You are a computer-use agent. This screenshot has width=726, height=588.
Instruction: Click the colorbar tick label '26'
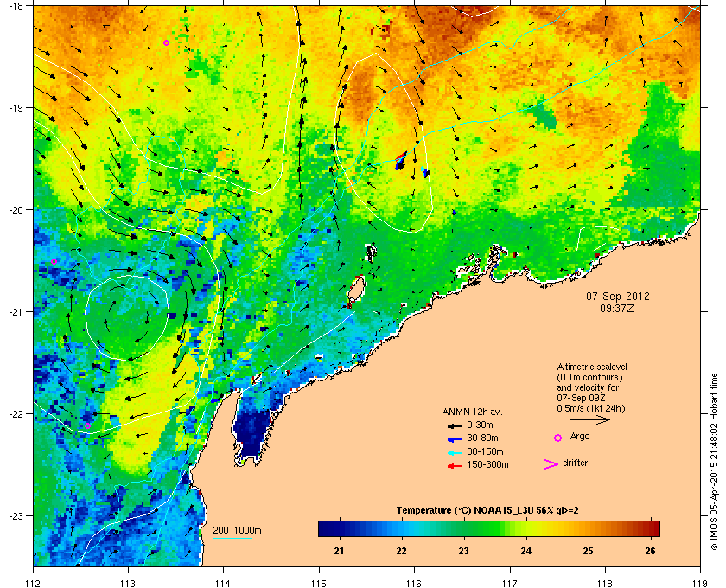point(650,551)
